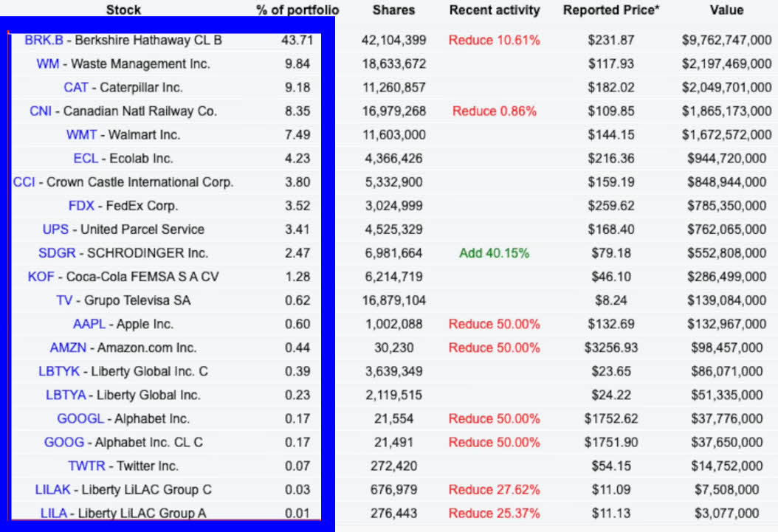Open the FDX FedEx ticker link
Screen dimensions: 778x532
tap(81, 205)
